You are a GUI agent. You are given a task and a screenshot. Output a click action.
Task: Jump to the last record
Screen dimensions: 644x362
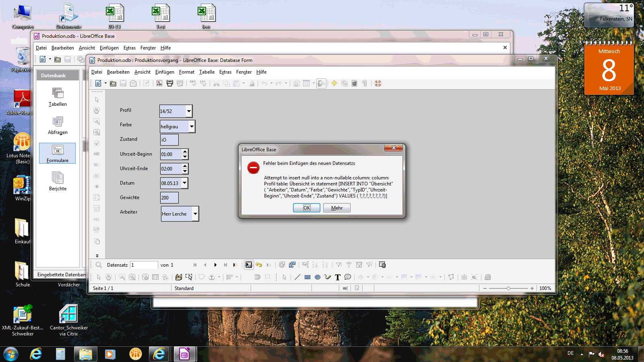(x=225, y=265)
